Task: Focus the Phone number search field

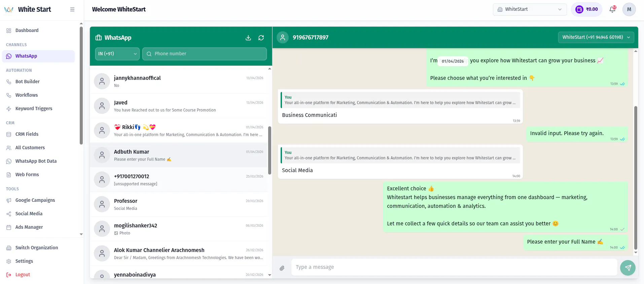Action: 205,54
